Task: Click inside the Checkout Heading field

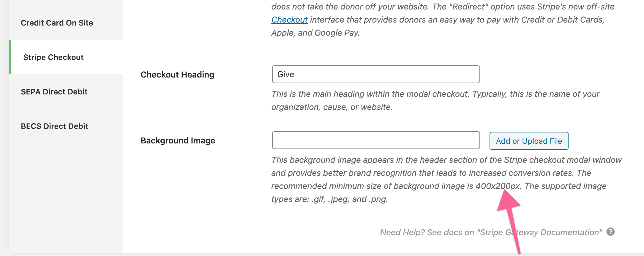Action: [x=376, y=74]
